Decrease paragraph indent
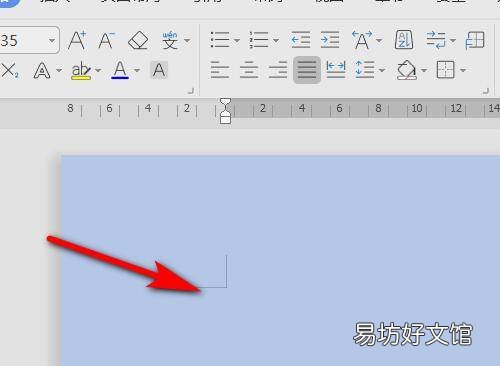The height and width of the screenshot is (366, 500). pyautogui.click(x=300, y=40)
